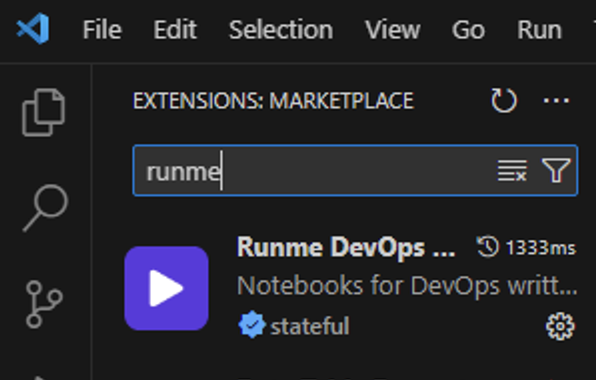Image resolution: width=596 pixels, height=380 pixels.
Task: Click the 1333ms activation time indicator
Action: (526, 248)
